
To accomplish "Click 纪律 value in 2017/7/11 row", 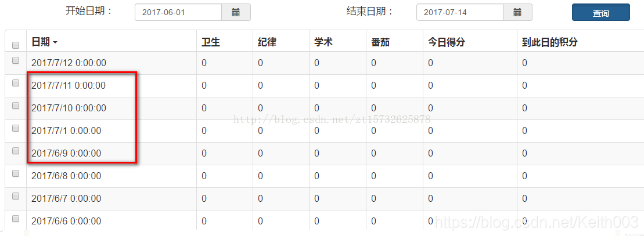I will click(260, 85).
